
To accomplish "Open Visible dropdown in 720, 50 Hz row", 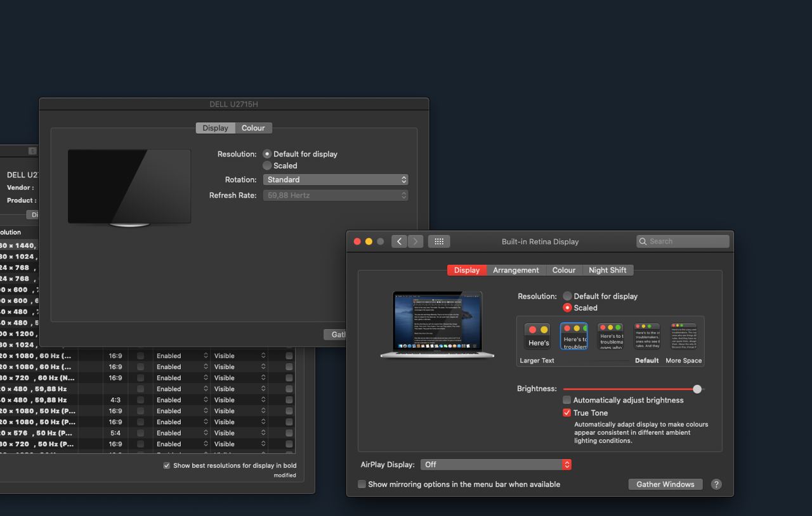I will click(239, 444).
